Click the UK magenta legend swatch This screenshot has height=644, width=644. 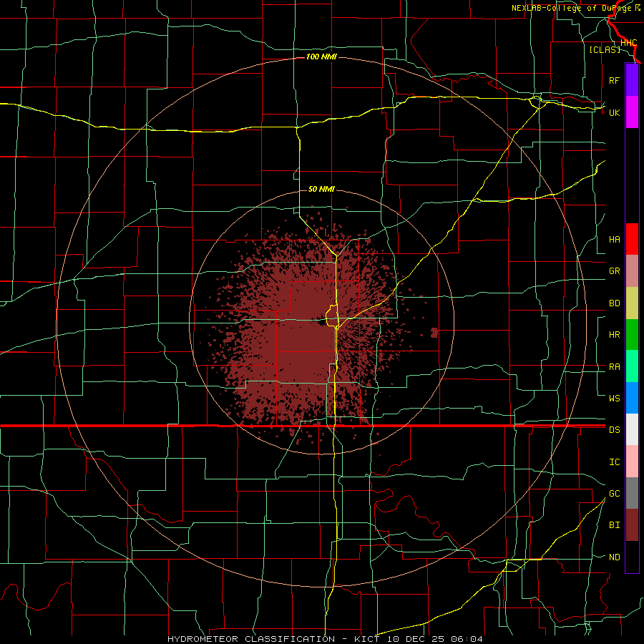click(632, 112)
